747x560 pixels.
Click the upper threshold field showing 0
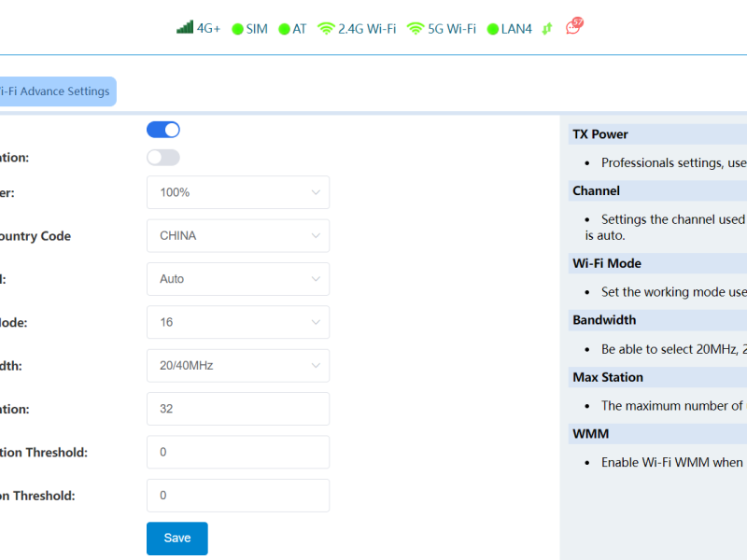tap(238, 452)
